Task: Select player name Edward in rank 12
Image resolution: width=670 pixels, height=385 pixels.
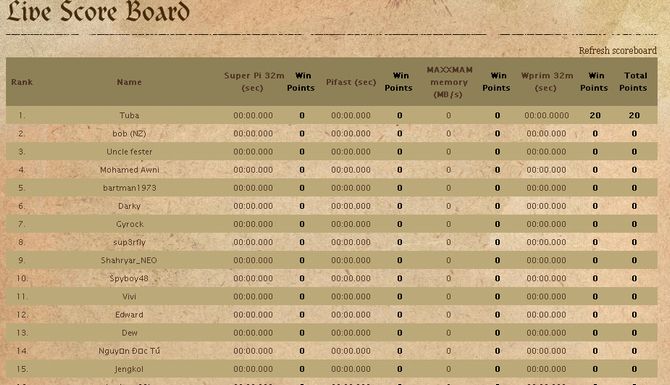Action: tap(129, 314)
